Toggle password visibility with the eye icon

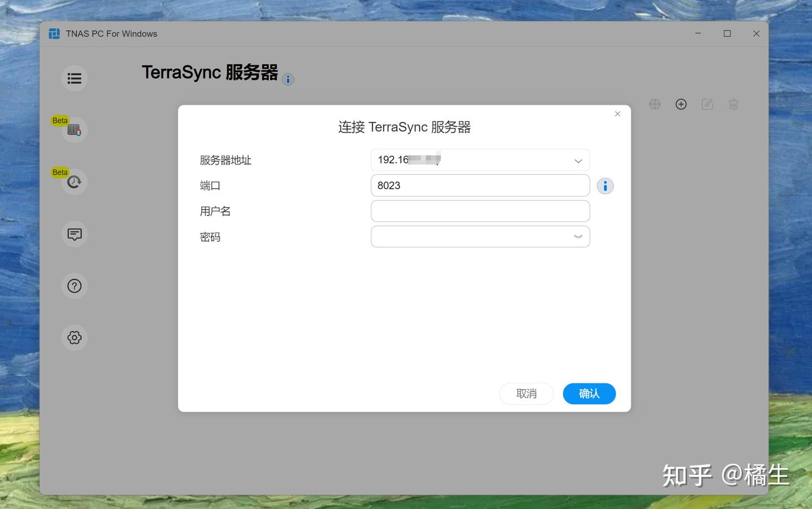pos(577,236)
